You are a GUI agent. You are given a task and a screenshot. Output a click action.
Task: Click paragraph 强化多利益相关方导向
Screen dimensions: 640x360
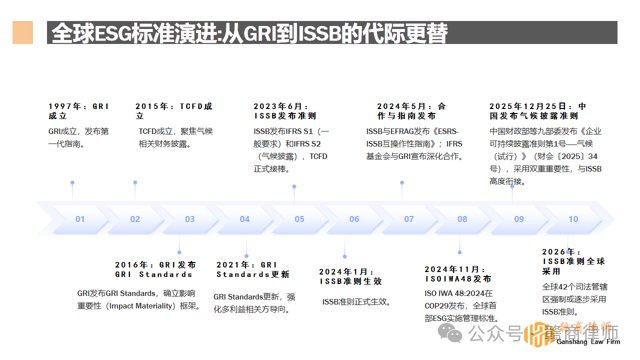click(x=254, y=303)
